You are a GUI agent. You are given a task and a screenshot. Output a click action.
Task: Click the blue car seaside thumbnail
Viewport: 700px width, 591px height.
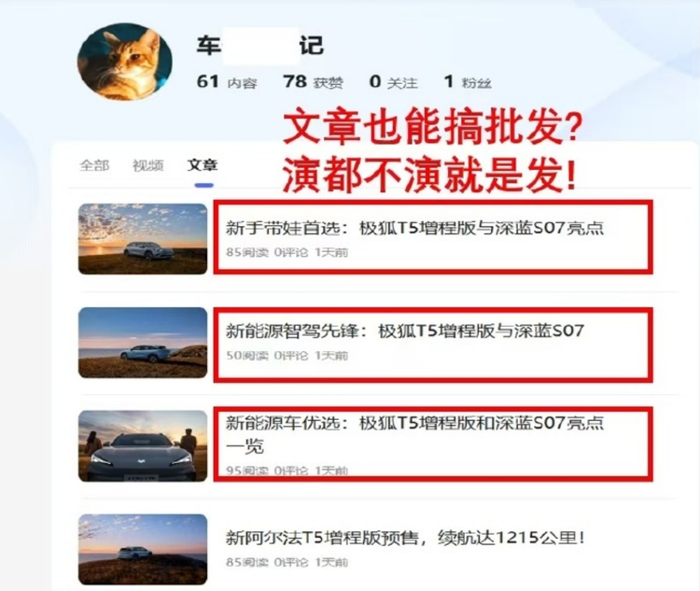tap(143, 343)
